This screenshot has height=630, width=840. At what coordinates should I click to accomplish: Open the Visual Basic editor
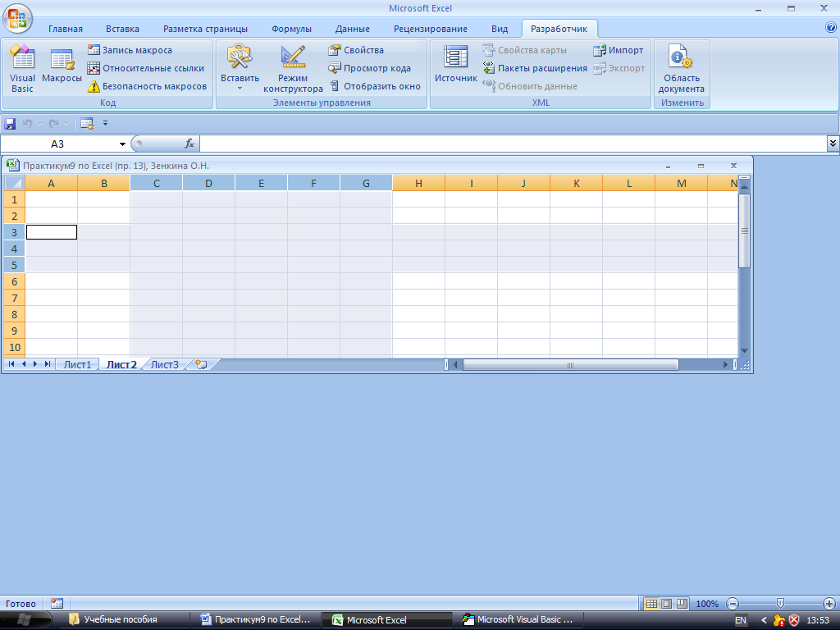pyautogui.click(x=22, y=69)
